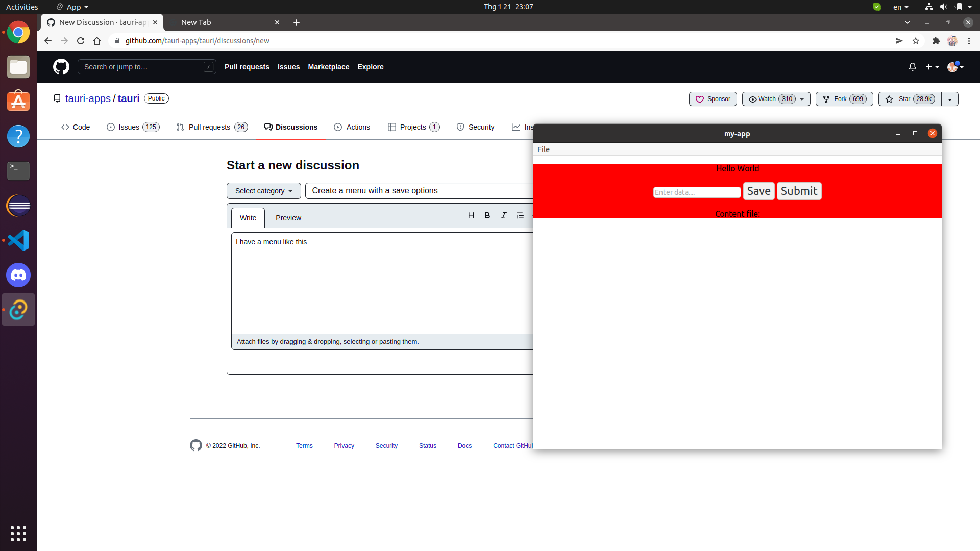
Task: Go to the repository Actions tab
Action: click(352, 127)
